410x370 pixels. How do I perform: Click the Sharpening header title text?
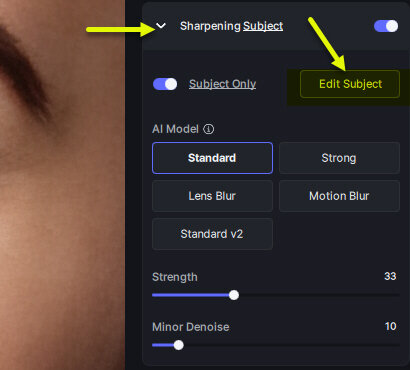point(211,26)
